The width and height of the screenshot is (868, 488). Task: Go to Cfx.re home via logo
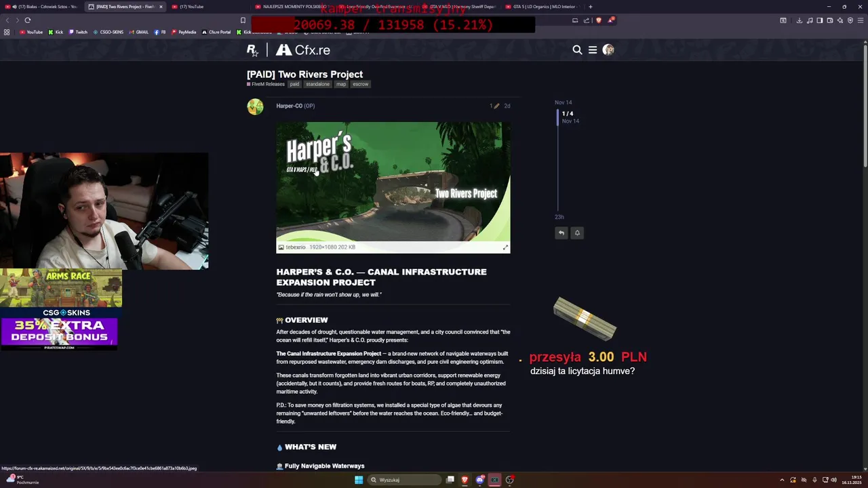tap(303, 50)
